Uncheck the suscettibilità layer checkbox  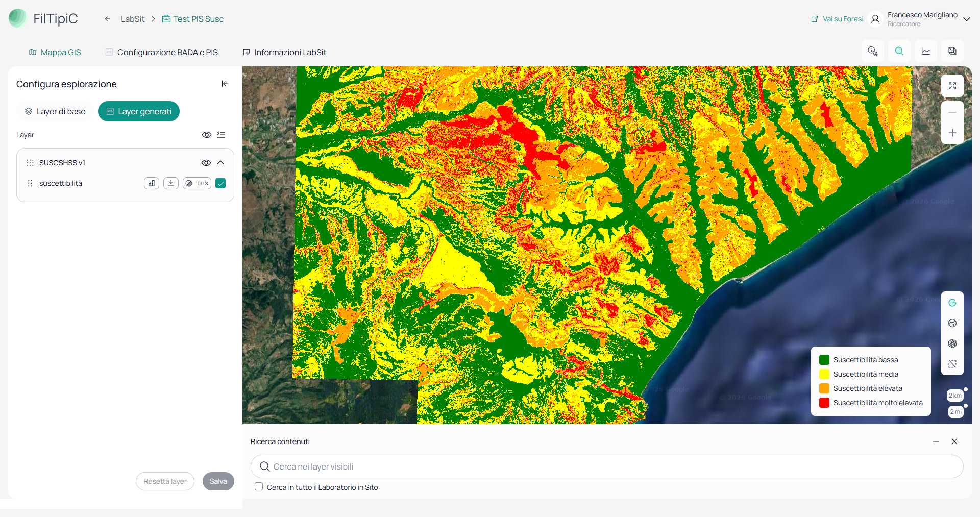[220, 183]
